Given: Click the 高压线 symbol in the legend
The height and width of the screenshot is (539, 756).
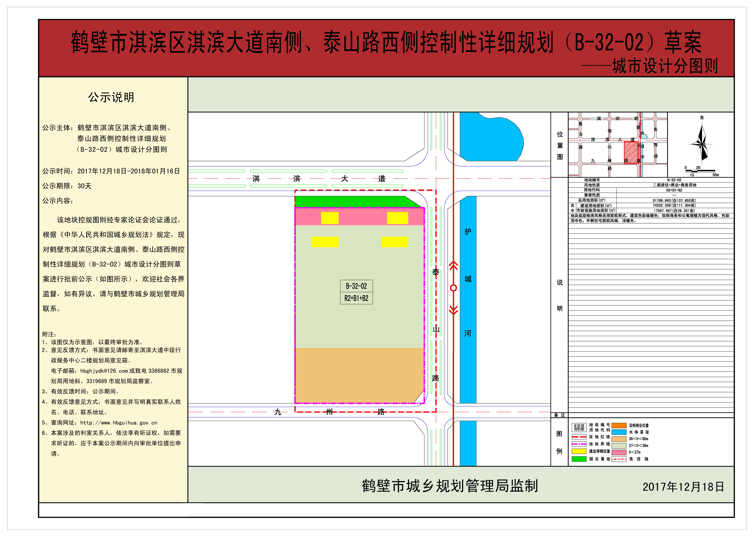Looking at the screenshot, I should point(619,459).
